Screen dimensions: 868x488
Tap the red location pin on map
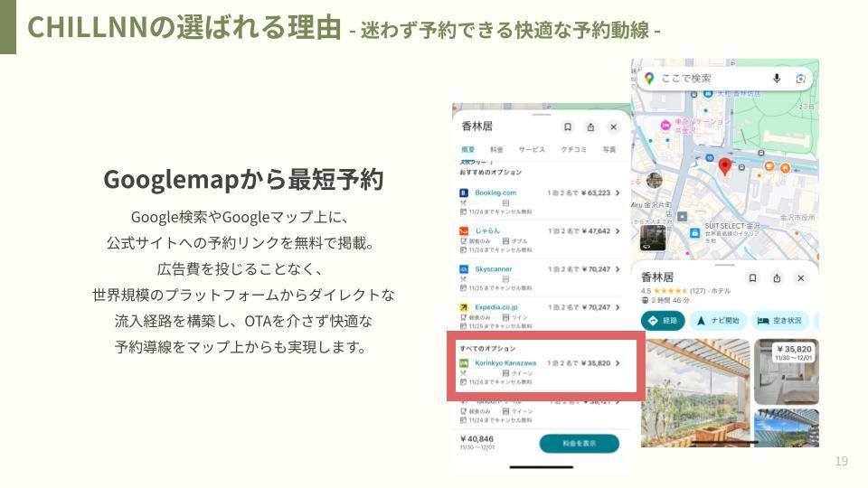point(724,166)
